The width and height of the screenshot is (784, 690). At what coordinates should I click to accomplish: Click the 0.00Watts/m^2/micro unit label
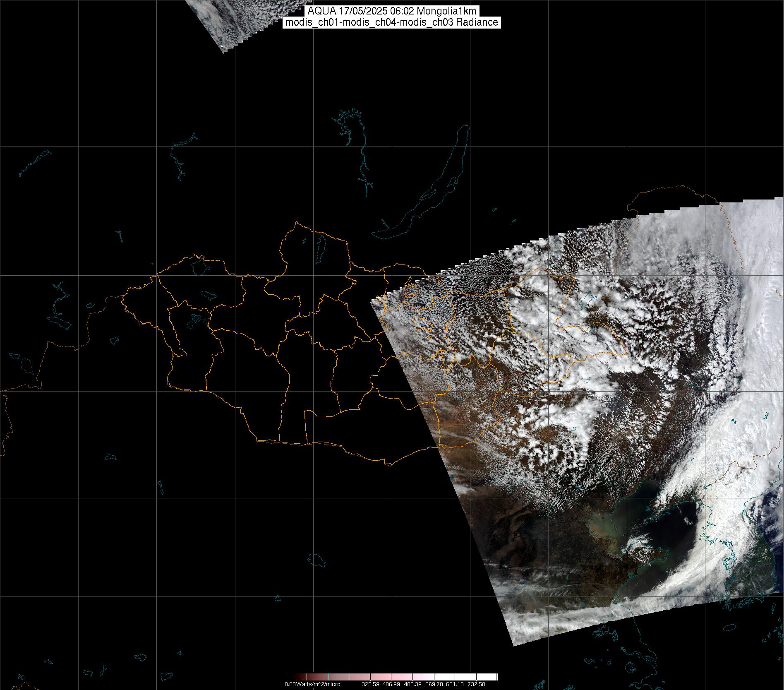click(x=312, y=685)
